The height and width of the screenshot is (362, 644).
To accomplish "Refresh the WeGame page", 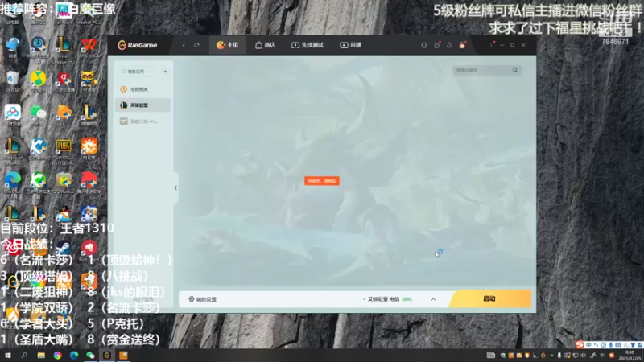I will click(x=196, y=45).
